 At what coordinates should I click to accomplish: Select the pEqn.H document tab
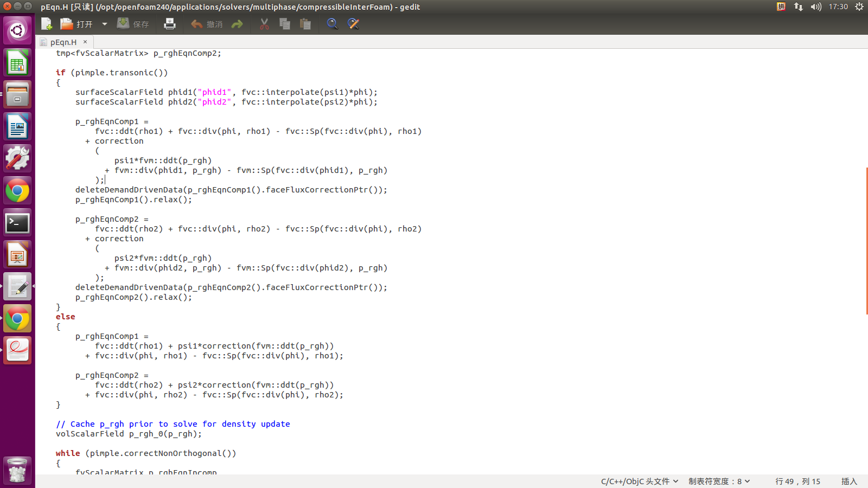click(x=63, y=42)
